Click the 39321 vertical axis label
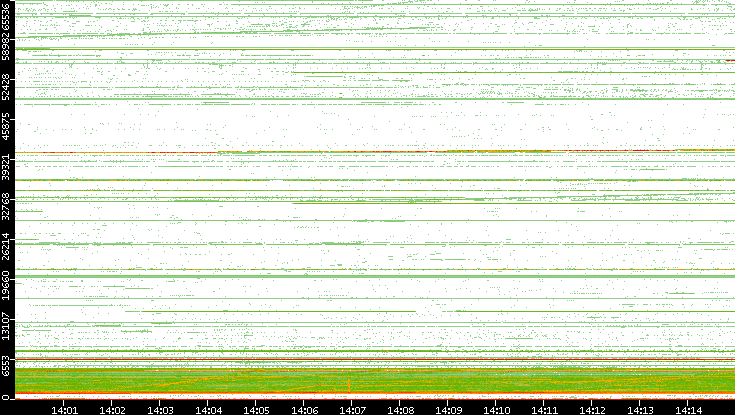This screenshot has height=415, width=735. click(x=6, y=166)
